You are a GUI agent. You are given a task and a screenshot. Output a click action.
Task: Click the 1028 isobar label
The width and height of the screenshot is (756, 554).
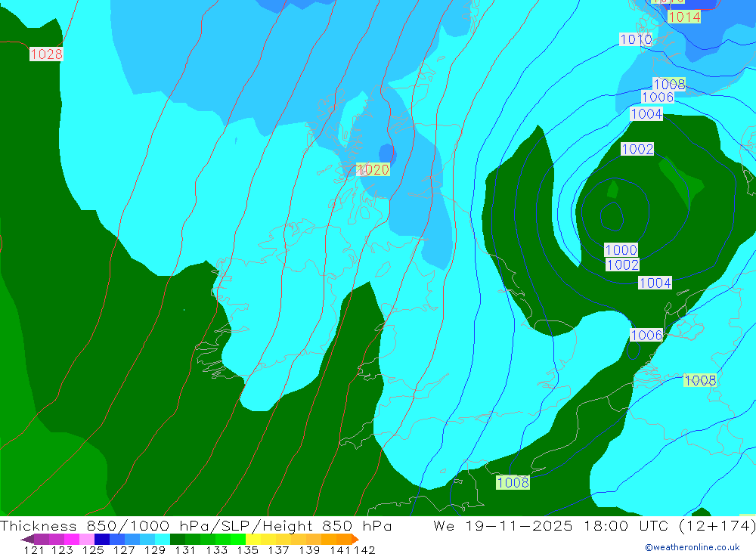46,54
